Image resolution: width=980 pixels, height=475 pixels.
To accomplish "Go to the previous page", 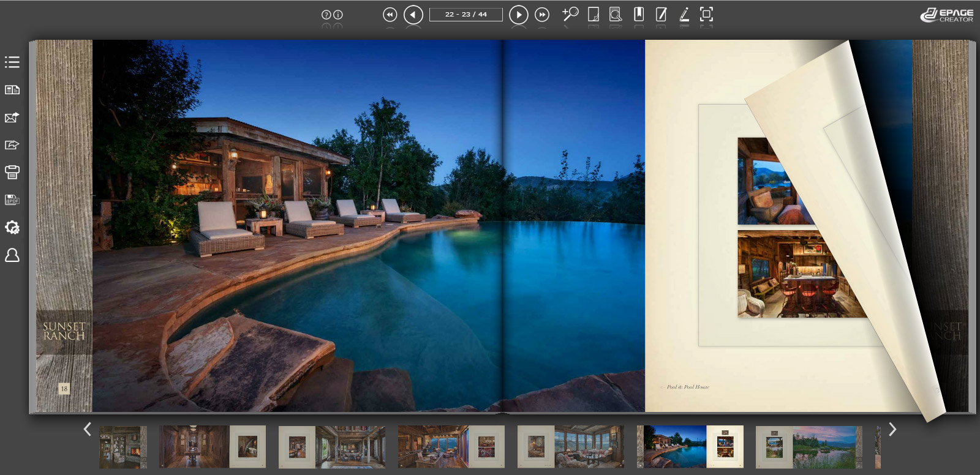I will [413, 15].
